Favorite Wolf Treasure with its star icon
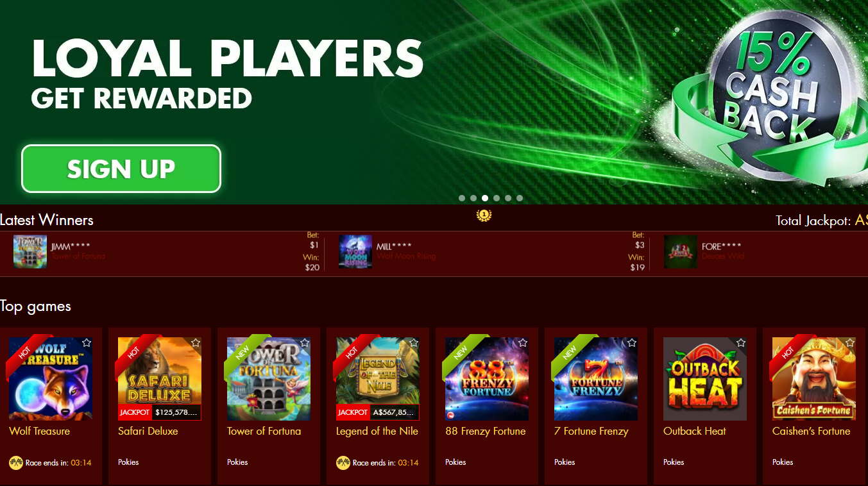Screen dimensions: 868x486 [x=87, y=343]
